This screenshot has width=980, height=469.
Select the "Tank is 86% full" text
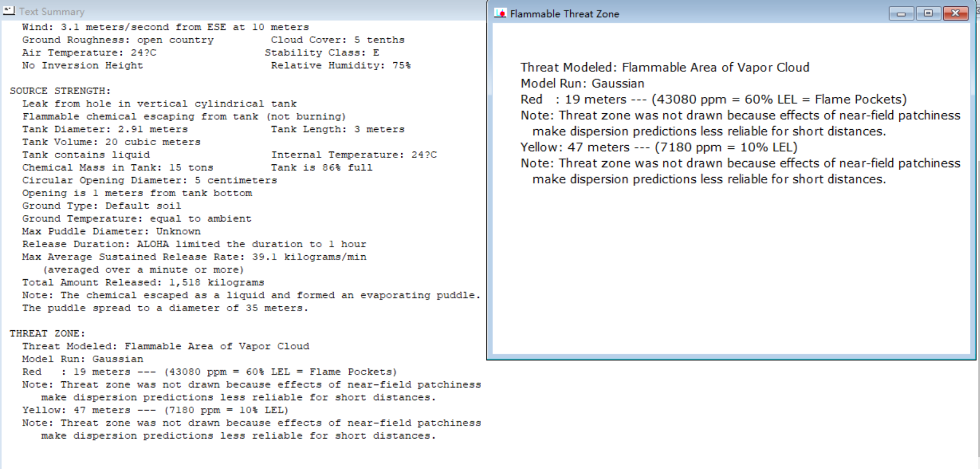(x=322, y=167)
